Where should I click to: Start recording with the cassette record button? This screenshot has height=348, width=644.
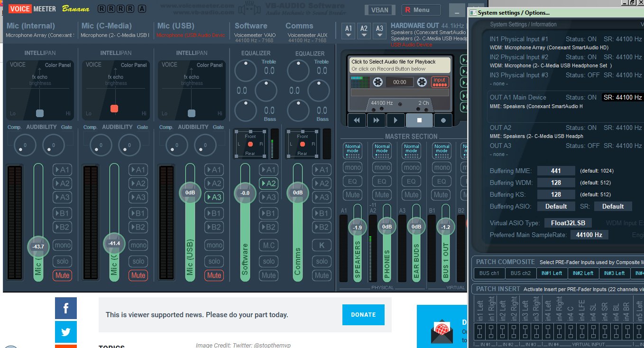tap(443, 120)
